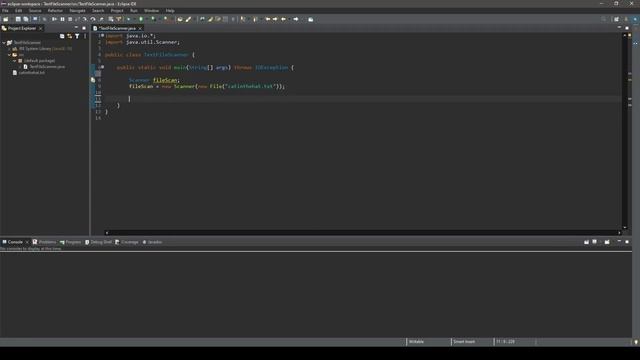Maximize the Console panel
Viewport: 640px width, 360px height.
(627, 242)
